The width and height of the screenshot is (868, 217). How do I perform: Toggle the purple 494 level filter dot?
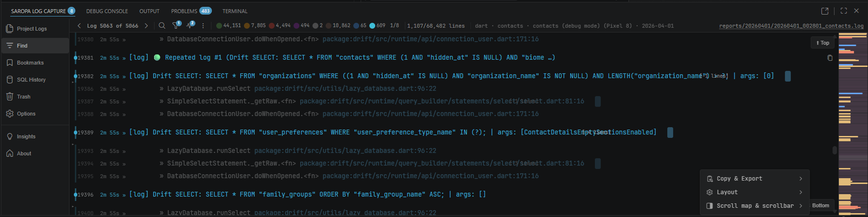[296, 26]
